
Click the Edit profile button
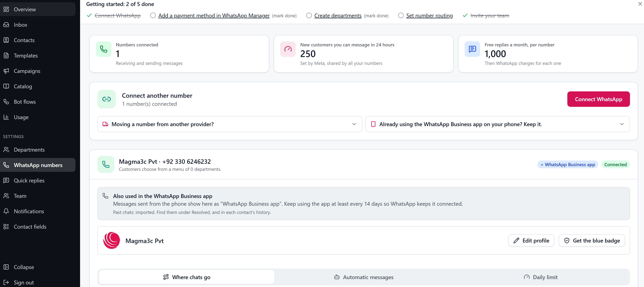coord(531,240)
